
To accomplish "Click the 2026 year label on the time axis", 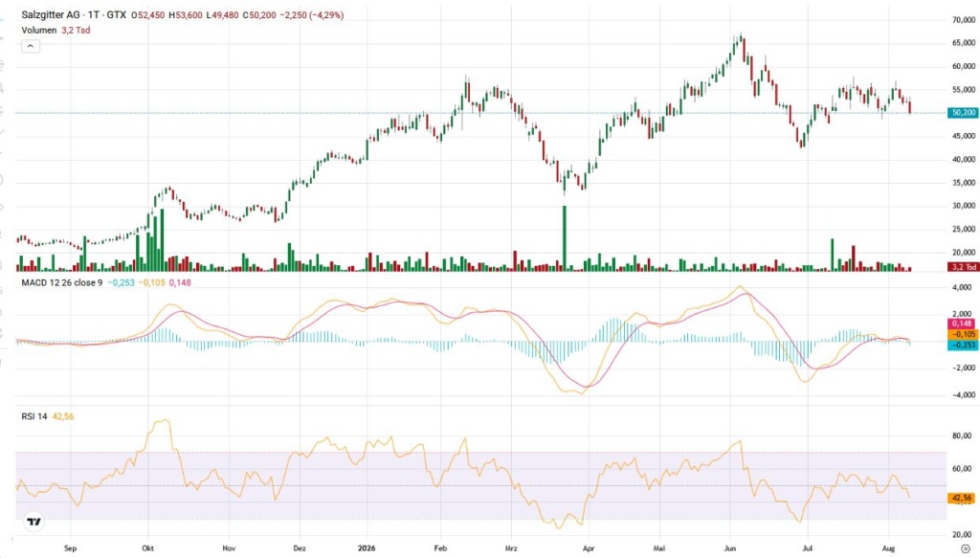I will [367, 548].
